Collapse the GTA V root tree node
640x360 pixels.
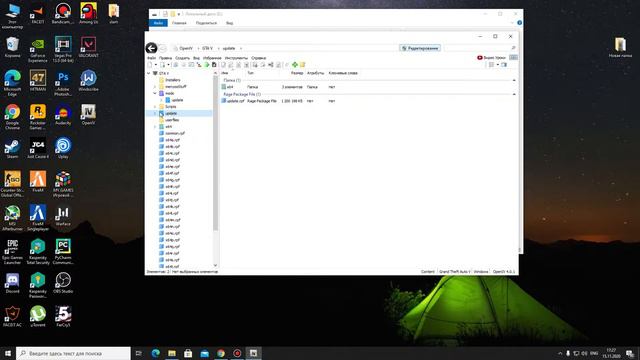coord(149,73)
